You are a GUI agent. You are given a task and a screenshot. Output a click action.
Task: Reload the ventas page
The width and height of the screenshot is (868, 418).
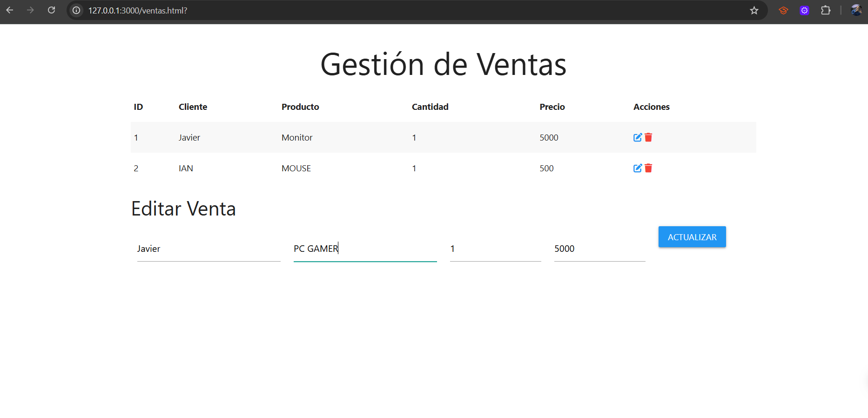point(52,10)
